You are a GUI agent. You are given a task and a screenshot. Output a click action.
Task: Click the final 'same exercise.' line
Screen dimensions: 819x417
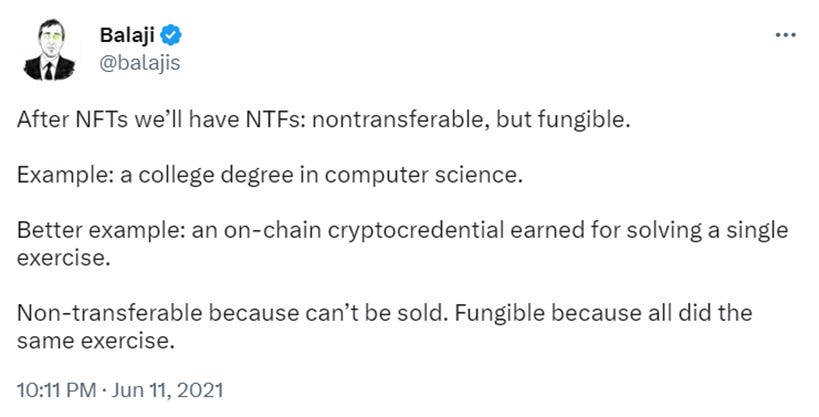(x=95, y=341)
